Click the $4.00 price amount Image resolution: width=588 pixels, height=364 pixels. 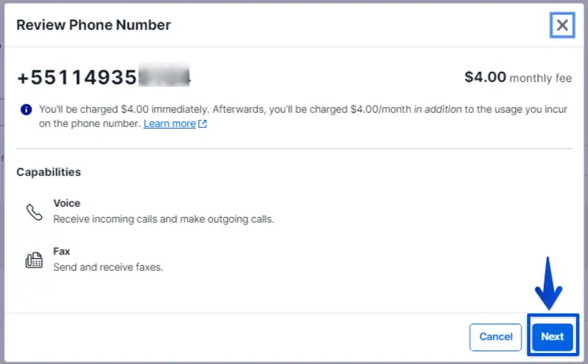484,78
